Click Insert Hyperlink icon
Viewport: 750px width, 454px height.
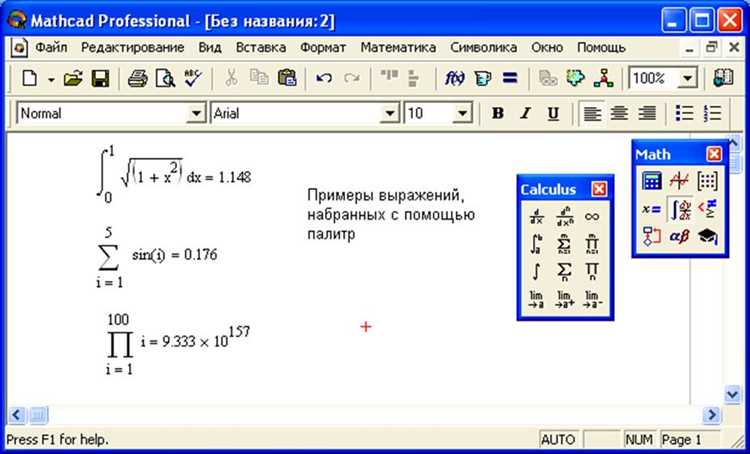(548, 78)
